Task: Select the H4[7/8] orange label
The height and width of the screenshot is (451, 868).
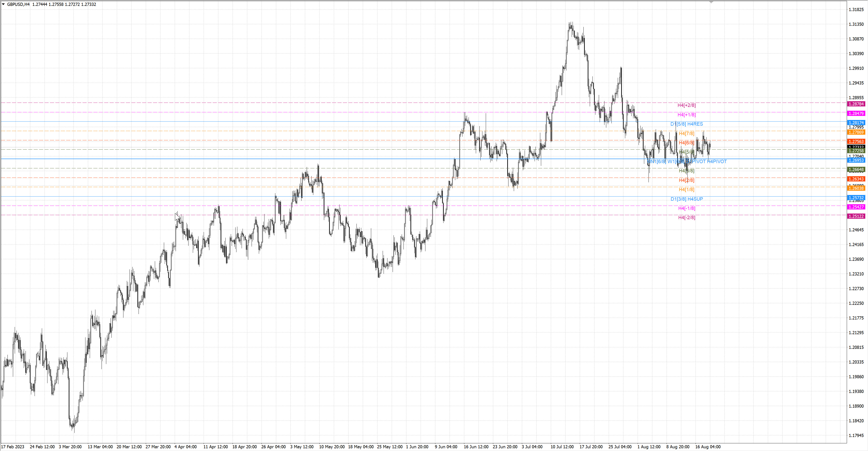Action: tap(686, 134)
